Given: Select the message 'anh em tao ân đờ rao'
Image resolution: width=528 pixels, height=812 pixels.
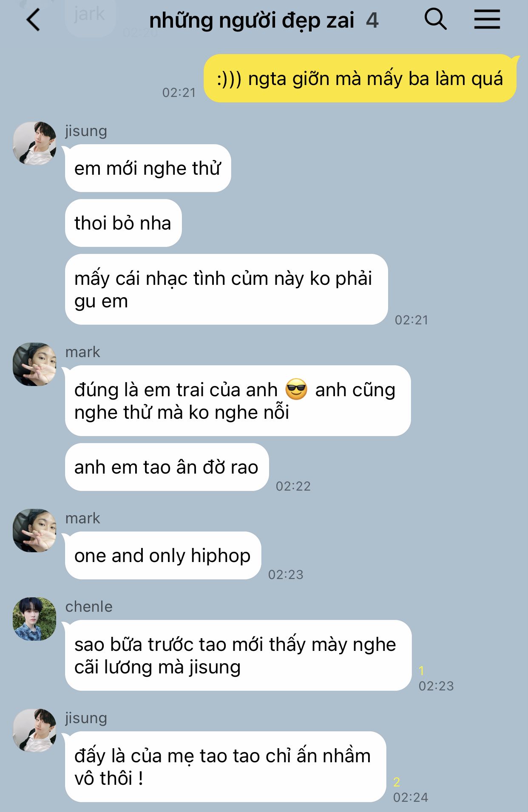Looking at the screenshot, I should click(x=167, y=467).
